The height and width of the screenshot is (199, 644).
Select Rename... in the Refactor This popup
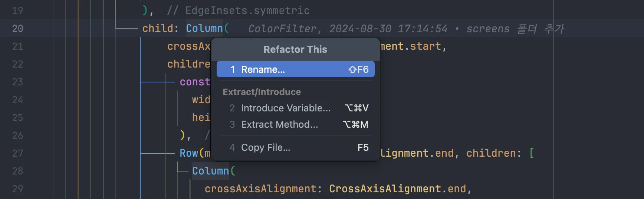(x=295, y=69)
